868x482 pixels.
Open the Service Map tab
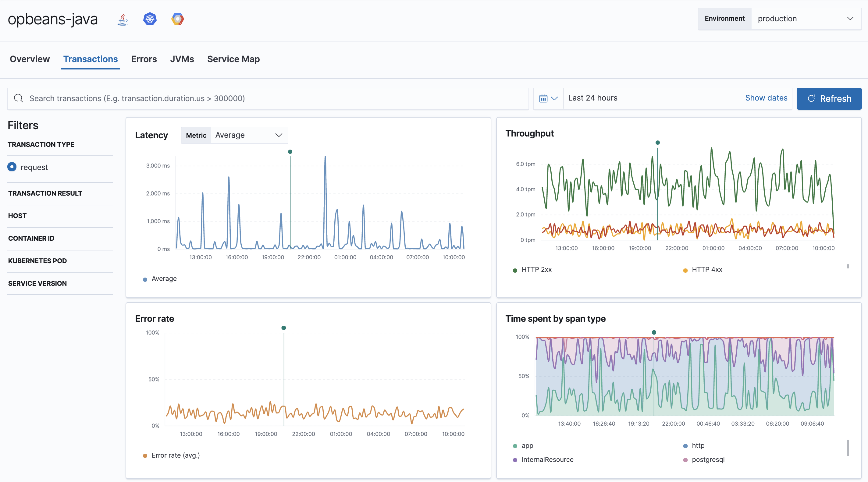tap(233, 59)
